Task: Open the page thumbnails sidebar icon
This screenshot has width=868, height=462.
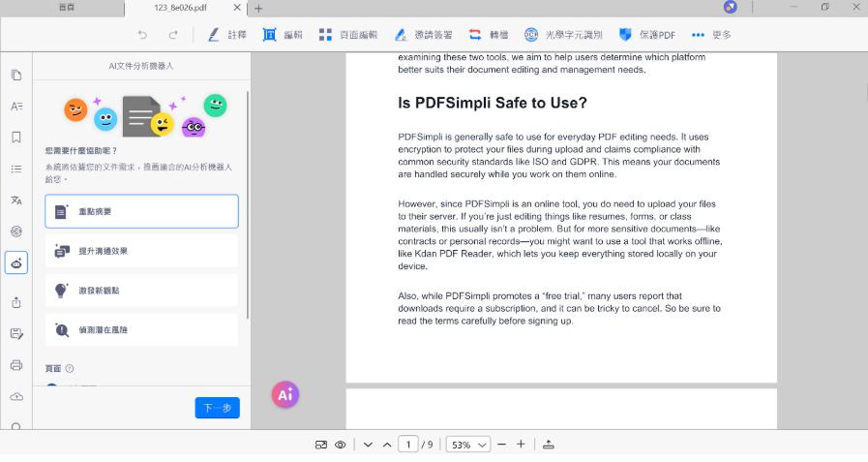Action: coord(16,75)
